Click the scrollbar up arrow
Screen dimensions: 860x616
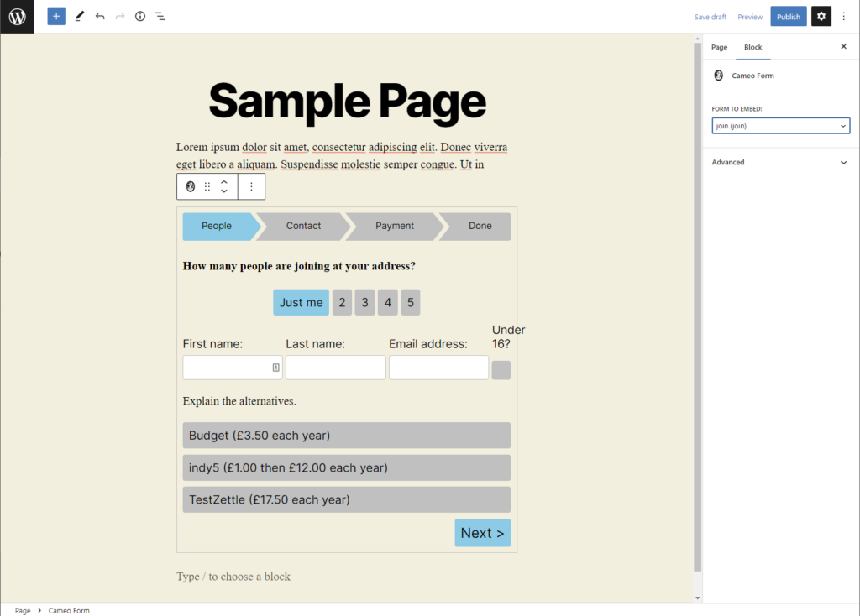[x=698, y=39]
